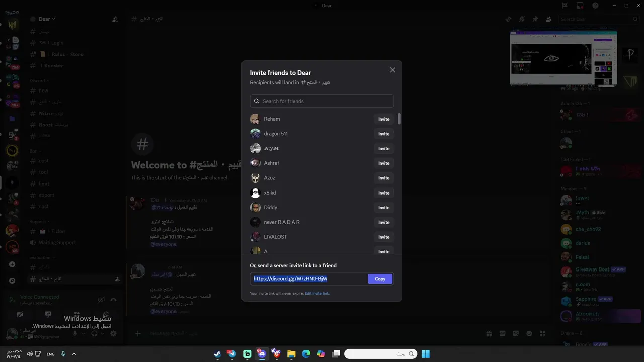Click the invite members icon beside Dear

[x=115, y=19]
